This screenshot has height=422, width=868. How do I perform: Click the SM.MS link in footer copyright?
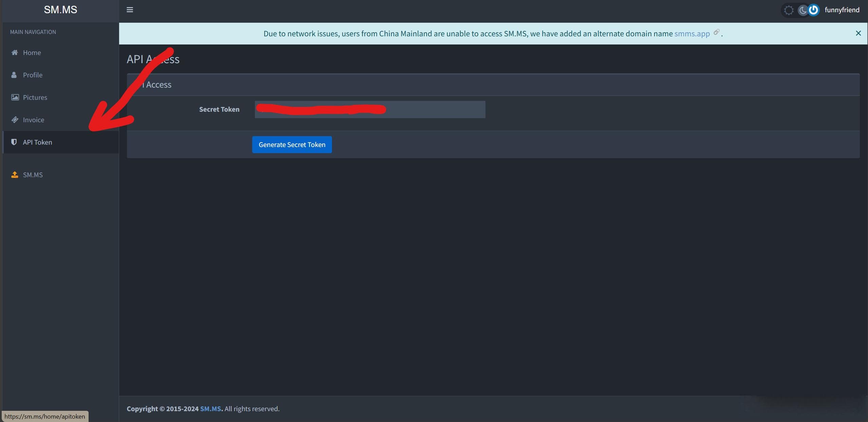(x=210, y=409)
